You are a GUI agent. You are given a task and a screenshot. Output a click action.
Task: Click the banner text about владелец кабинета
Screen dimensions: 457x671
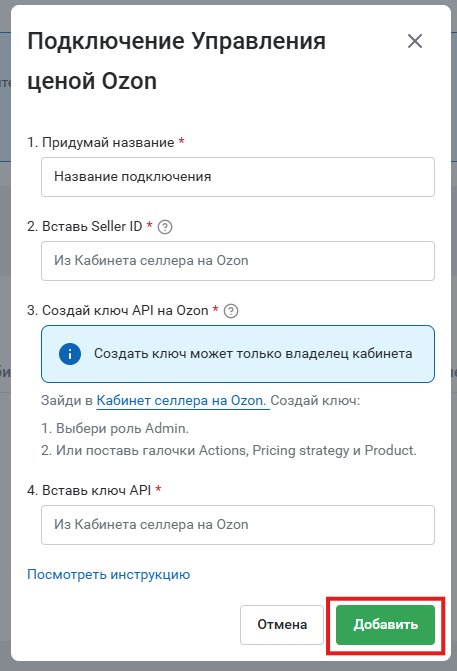point(253,354)
